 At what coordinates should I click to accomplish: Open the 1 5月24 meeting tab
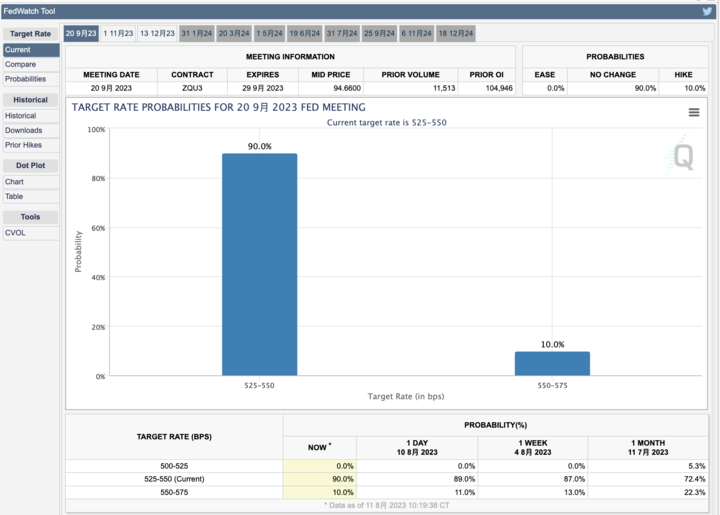[x=270, y=34]
